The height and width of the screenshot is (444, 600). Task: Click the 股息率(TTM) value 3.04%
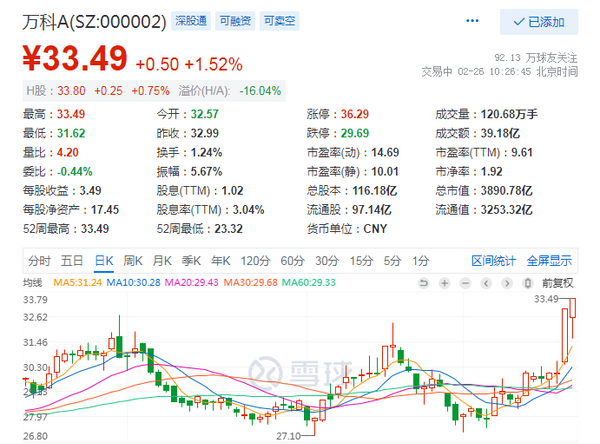pyautogui.click(x=248, y=210)
